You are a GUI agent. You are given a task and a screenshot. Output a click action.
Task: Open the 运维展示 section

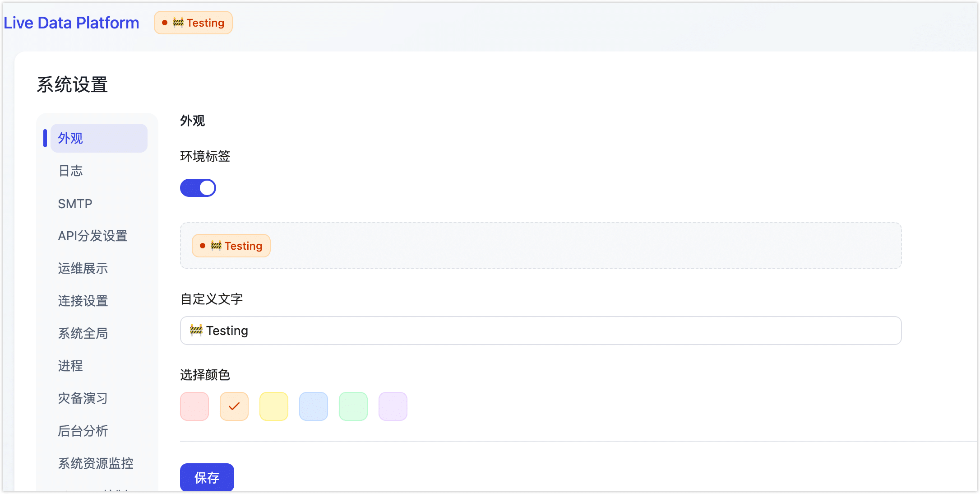[83, 268]
